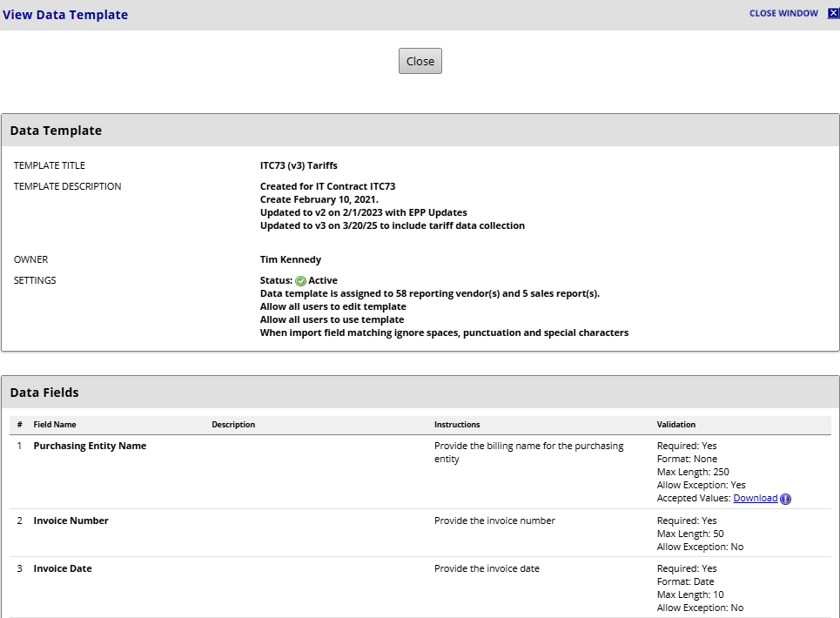The height and width of the screenshot is (618, 840).
Task: Click the template title ITC73 (v3) Tariffs
Action: [299, 165]
